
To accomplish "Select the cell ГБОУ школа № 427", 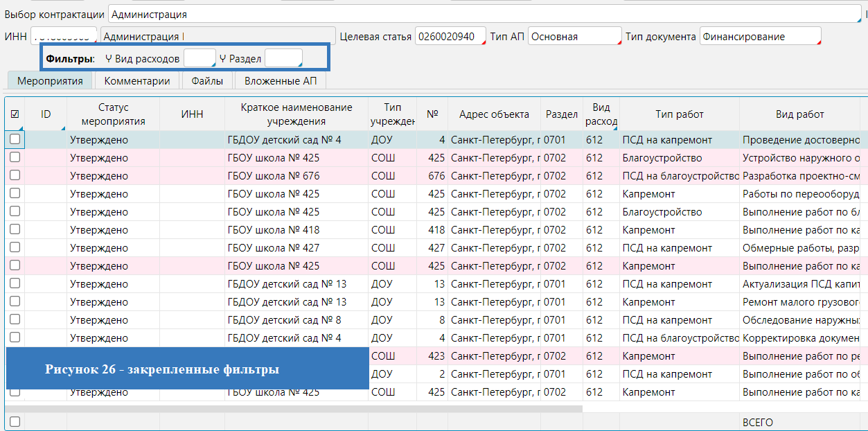I will click(x=296, y=248).
